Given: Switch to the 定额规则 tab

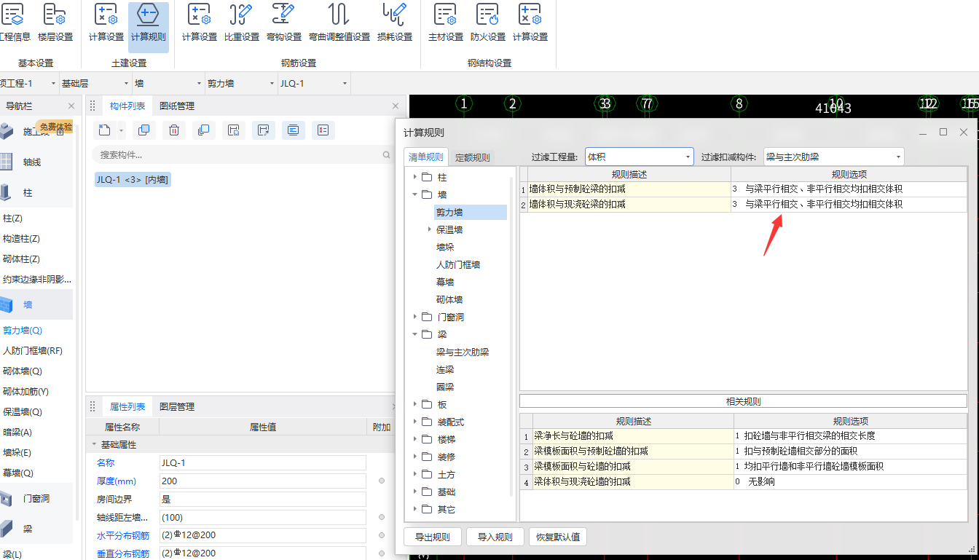Looking at the screenshot, I should point(473,157).
